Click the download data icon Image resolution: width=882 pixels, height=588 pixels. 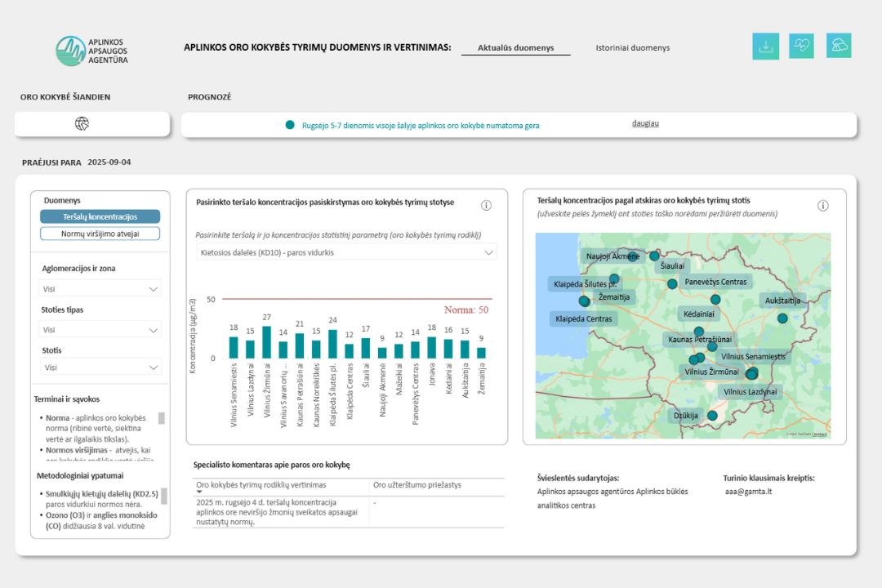coord(765,47)
